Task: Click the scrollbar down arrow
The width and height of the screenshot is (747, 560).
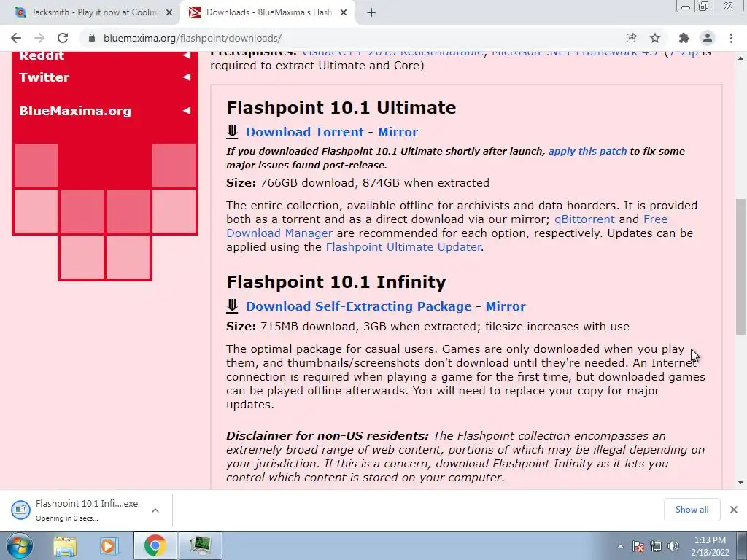Action: pos(741,483)
